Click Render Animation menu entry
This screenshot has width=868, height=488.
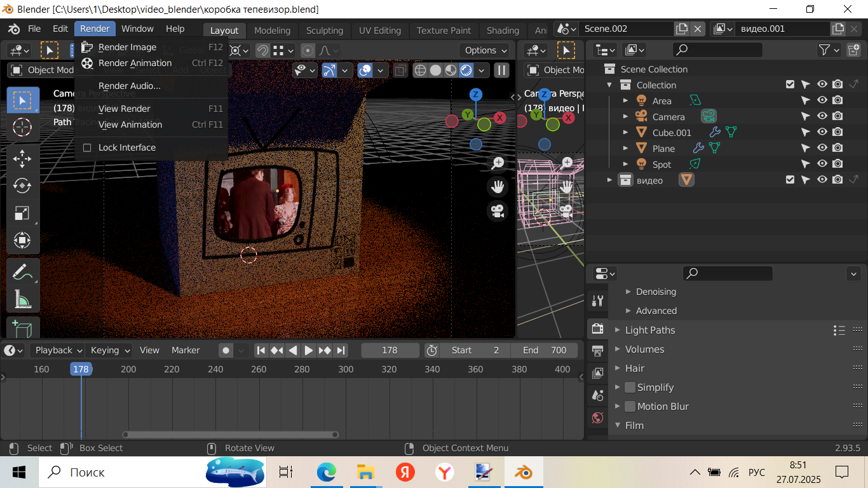point(135,63)
